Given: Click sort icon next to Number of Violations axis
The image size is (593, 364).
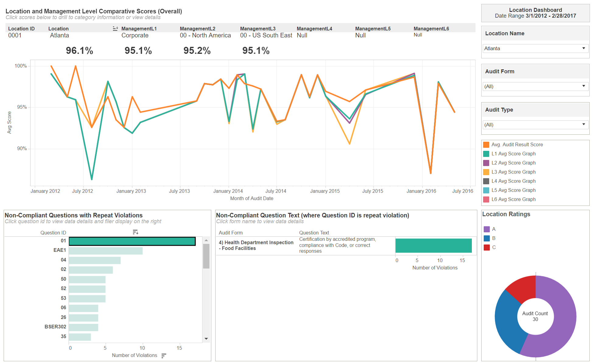Looking at the screenshot, I should point(164,355).
